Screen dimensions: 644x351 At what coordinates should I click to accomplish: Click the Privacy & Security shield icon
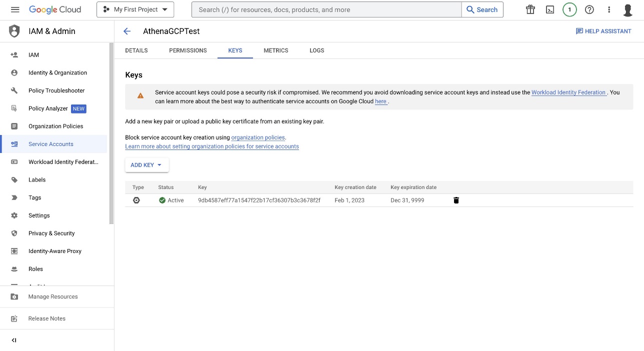(x=14, y=233)
